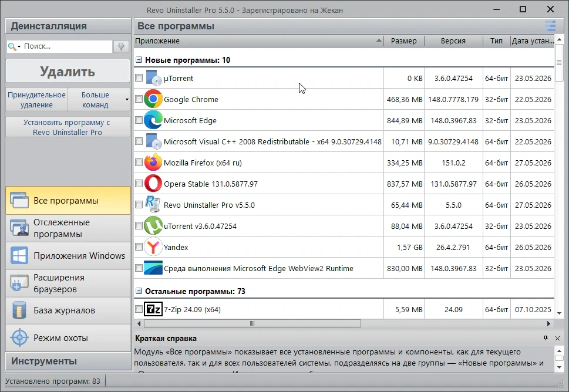Check the uTorrent v3.6.0.47254 checkbox
This screenshot has height=392, width=569.
[139, 225]
